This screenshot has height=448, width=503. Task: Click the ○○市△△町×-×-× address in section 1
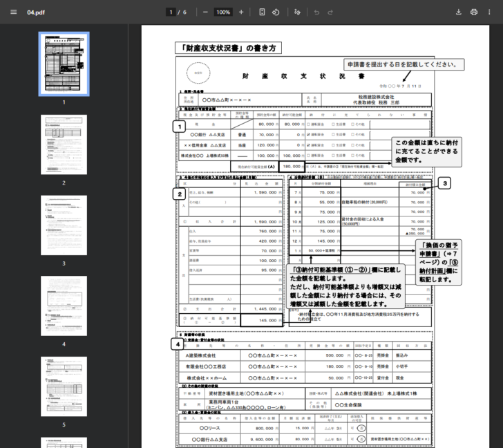coord(227,100)
